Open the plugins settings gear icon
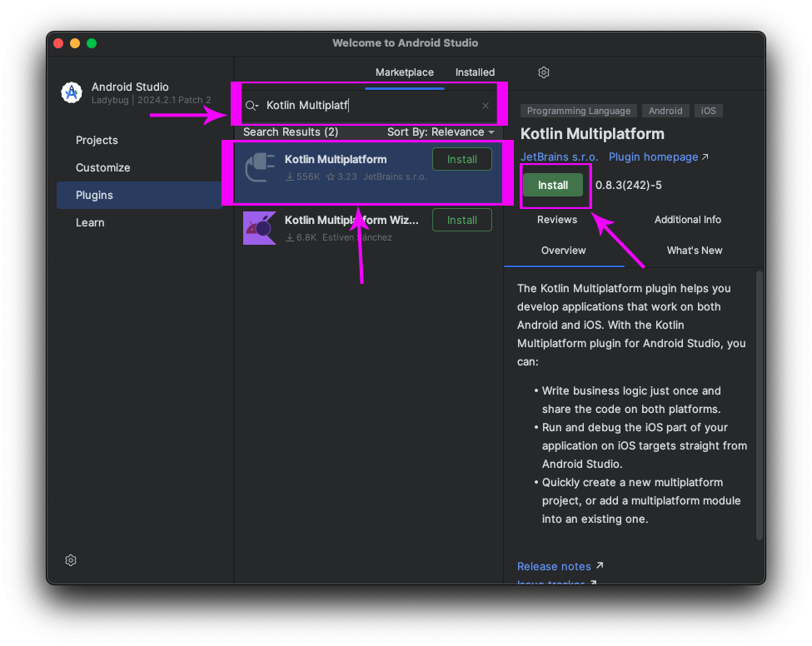 pos(543,72)
